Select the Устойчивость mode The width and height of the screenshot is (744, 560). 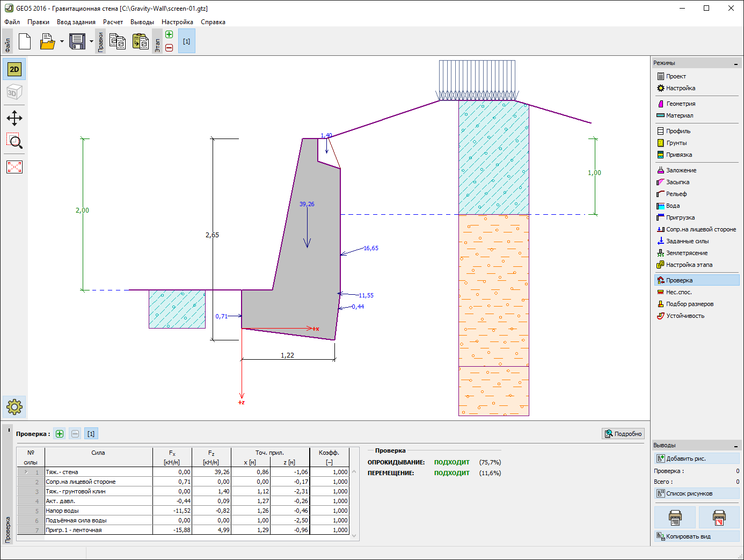click(x=697, y=316)
